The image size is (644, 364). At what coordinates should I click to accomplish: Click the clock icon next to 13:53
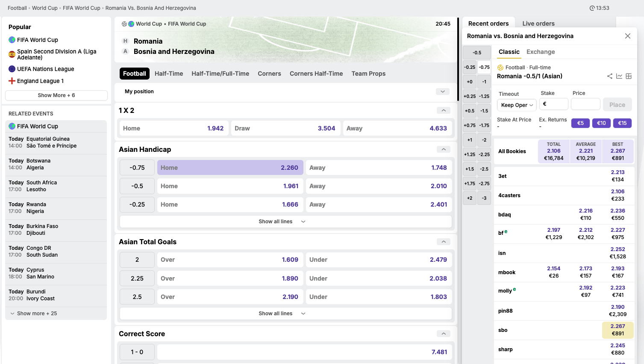point(592,8)
